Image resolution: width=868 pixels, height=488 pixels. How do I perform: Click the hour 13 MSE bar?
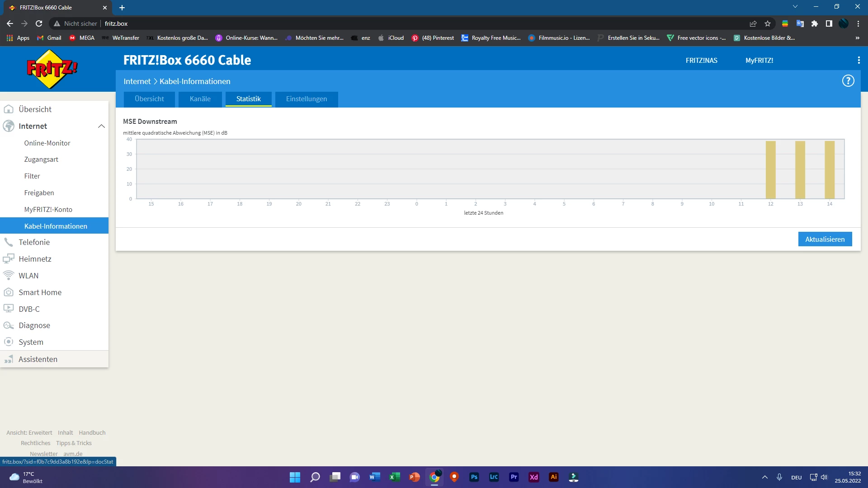(x=800, y=170)
